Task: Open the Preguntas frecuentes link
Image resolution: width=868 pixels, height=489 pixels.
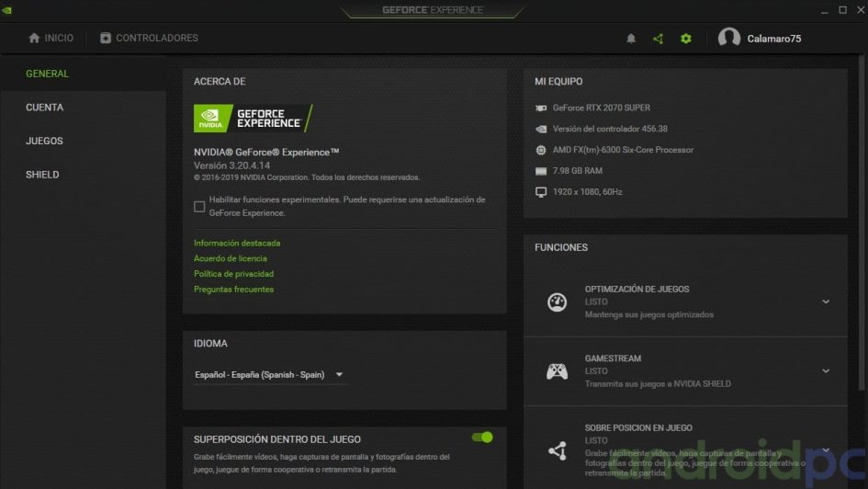Action: click(233, 290)
